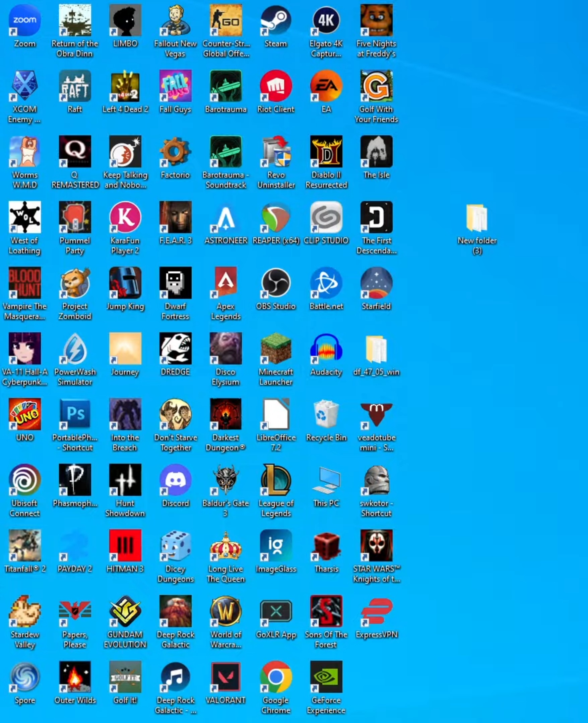Select the CLIP STUDIO icon
The image size is (588, 723).
point(326,217)
